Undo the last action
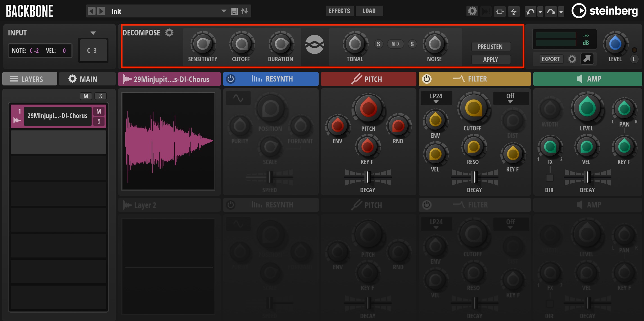 (x=530, y=12)
